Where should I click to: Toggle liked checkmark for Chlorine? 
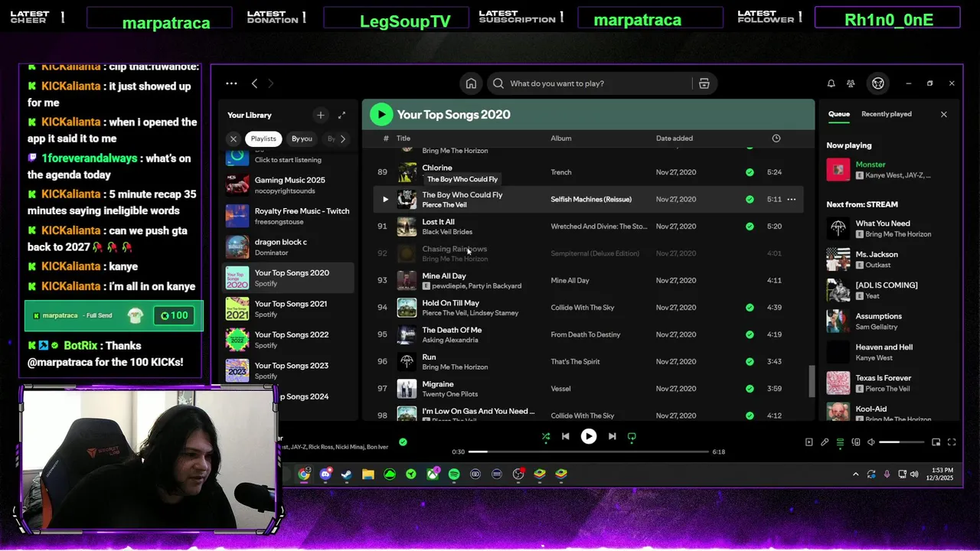750,172
